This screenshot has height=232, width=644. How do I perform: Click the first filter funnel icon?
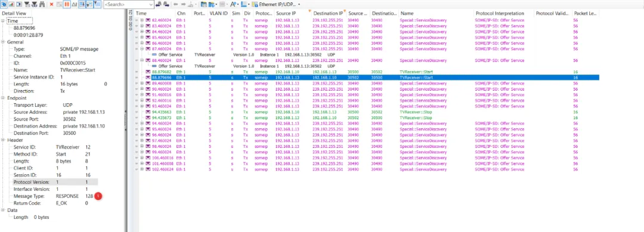tap(27, 4)
